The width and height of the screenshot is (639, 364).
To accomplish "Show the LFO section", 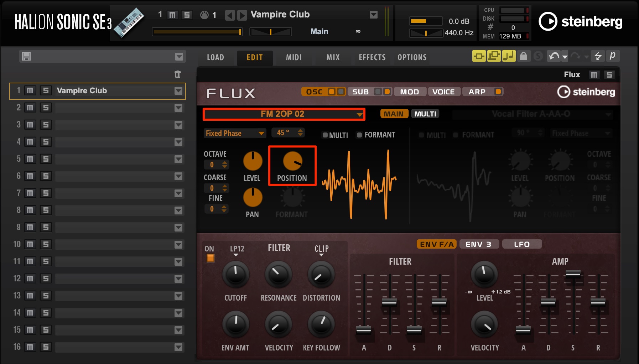I will click(522, 244).
